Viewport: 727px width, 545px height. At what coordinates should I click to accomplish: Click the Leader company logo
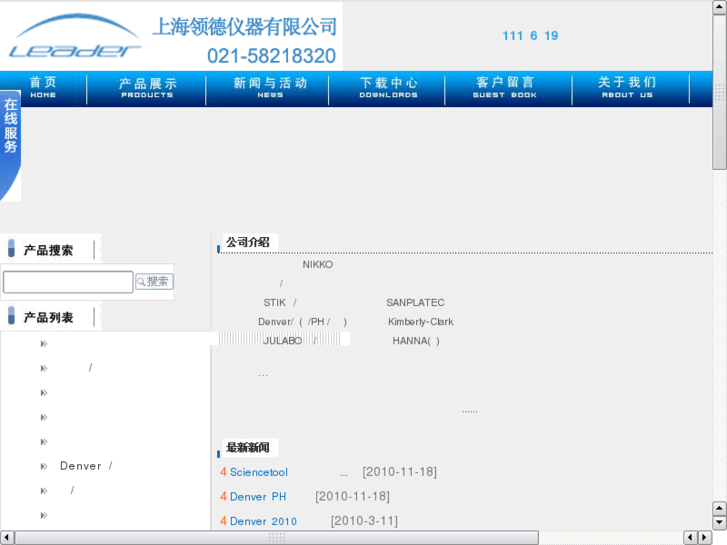click(x=75, y=36)
